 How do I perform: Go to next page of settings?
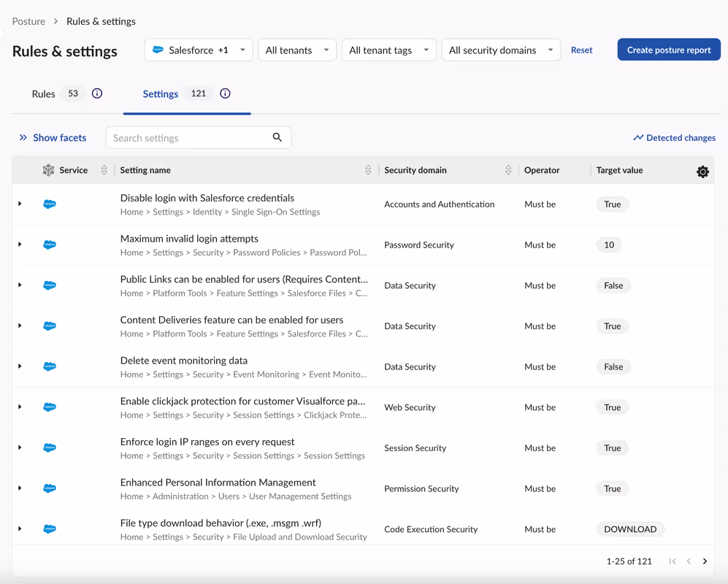tap(705, 561)
